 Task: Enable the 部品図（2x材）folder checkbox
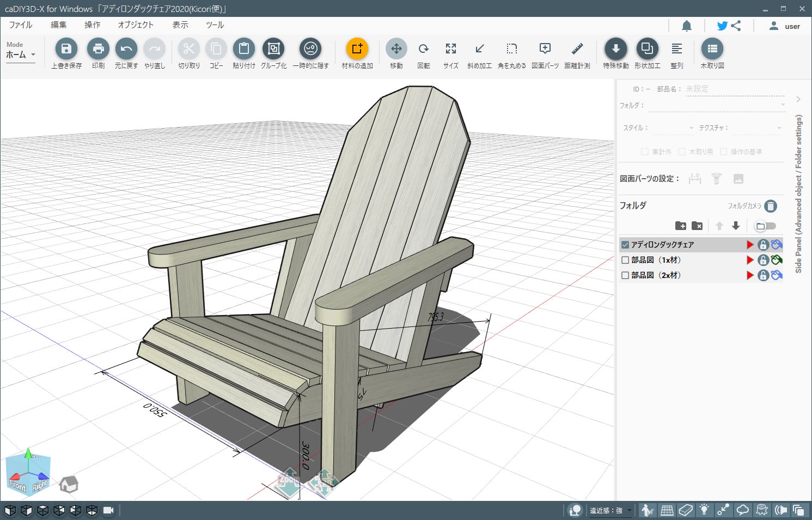coord(625,275)
